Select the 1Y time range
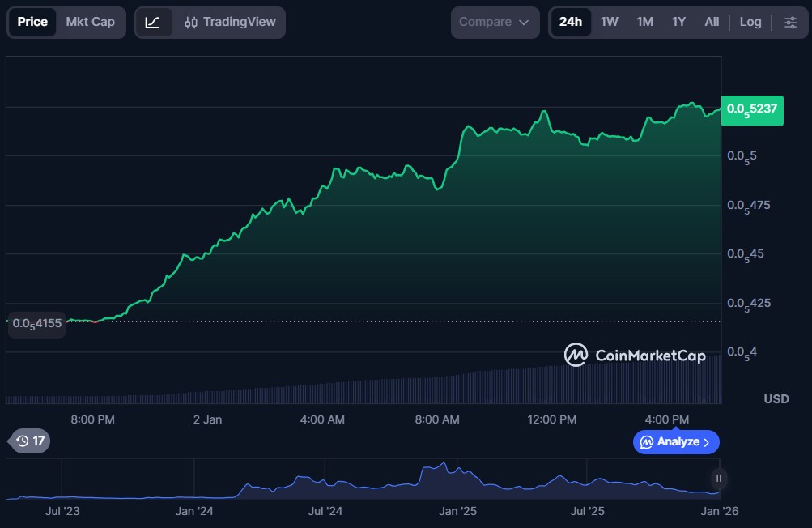Viewport: 812px width, 528px height. [678, 22]
